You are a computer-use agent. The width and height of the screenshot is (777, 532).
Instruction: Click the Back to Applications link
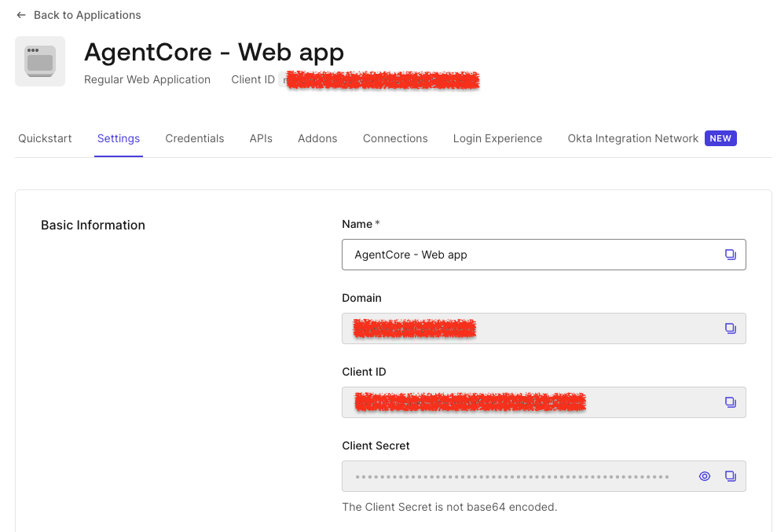point(86,15)
